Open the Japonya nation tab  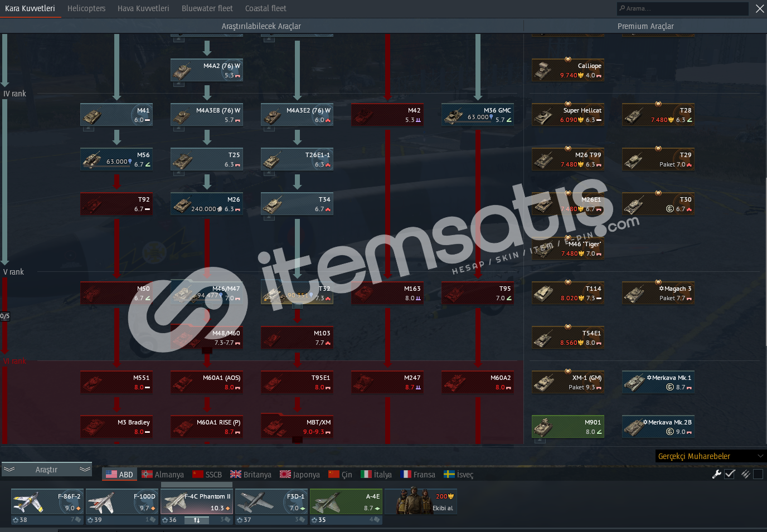tap(300, 474)
